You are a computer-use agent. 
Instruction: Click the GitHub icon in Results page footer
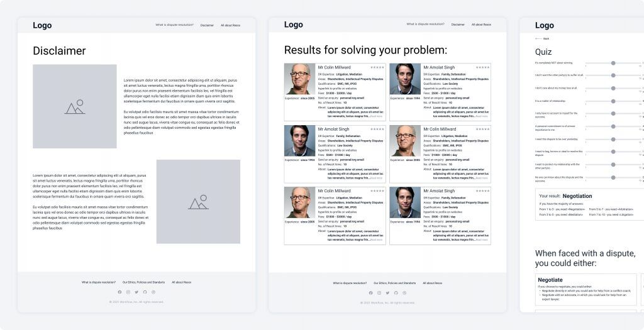pyautogui.click(x=396, y=293)
